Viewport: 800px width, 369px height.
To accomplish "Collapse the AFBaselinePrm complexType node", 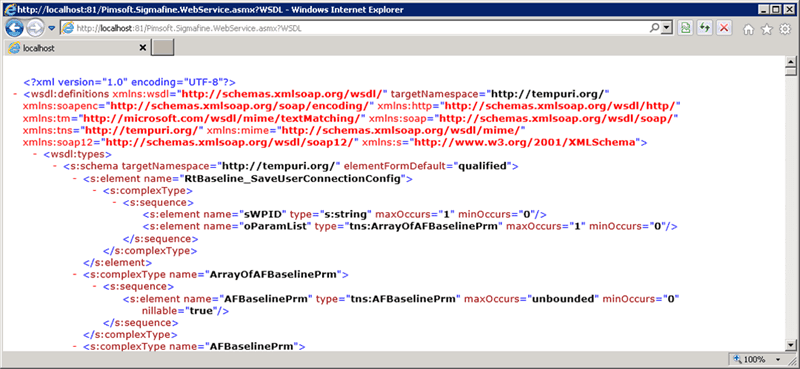I will point(75,347).
